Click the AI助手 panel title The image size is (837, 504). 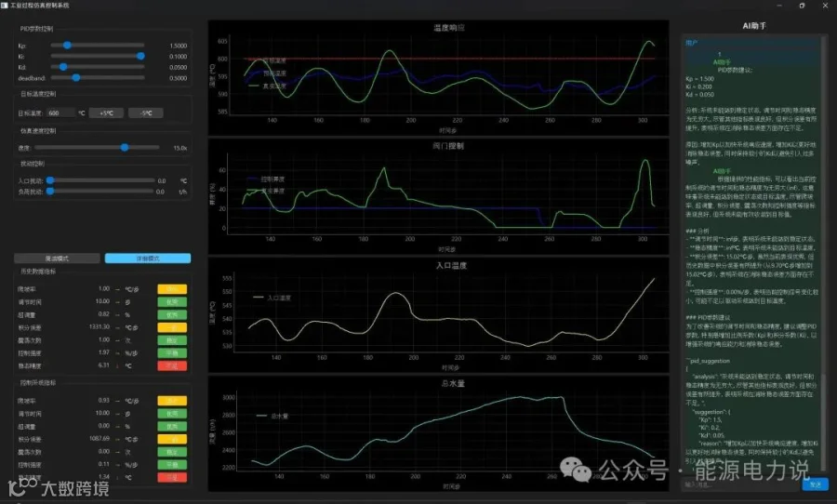(x=753, y=26)
